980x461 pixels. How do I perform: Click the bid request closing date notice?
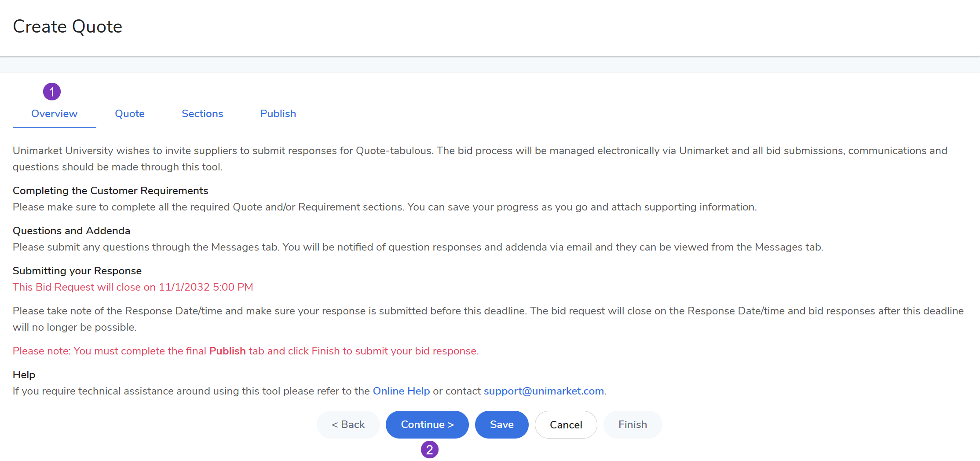[x=133, y=287]
